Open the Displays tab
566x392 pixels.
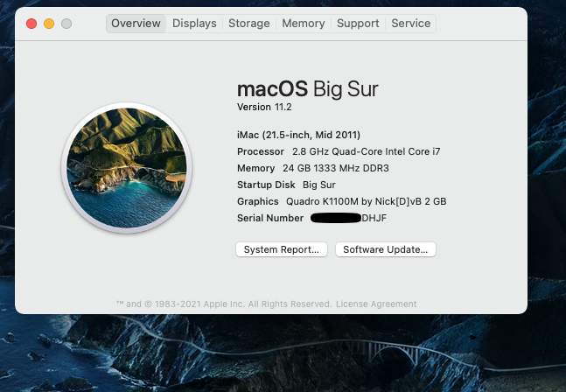coord(194,24)
